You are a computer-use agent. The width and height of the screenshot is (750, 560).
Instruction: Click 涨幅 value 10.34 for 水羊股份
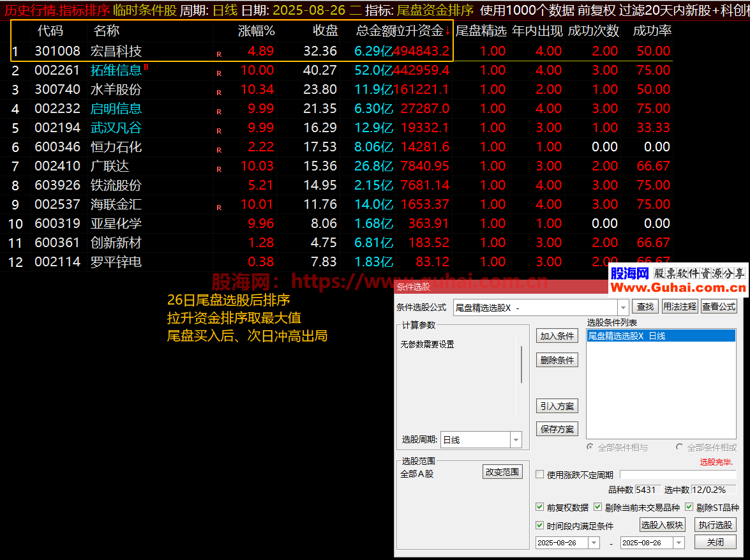tap(257, 89)
